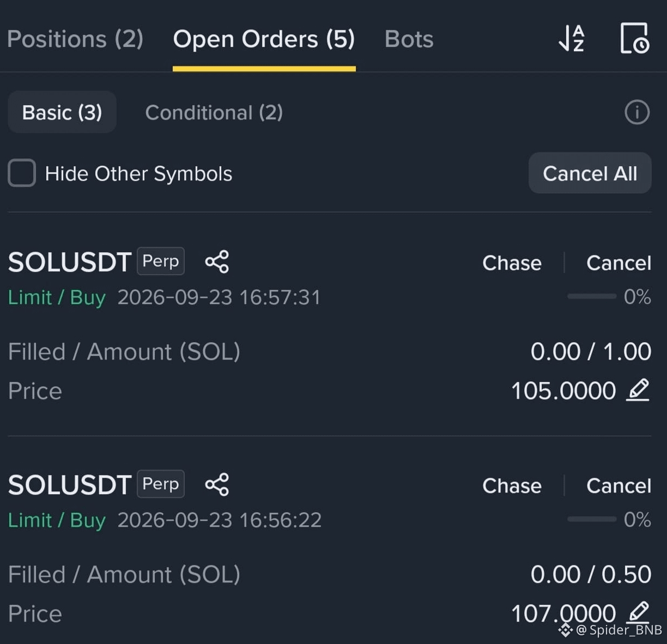Viewport: 667px width, 644px height.
Task: Cancel the 16:56:22 SOLUSDT limit order
Action: (x=619, y=486)
